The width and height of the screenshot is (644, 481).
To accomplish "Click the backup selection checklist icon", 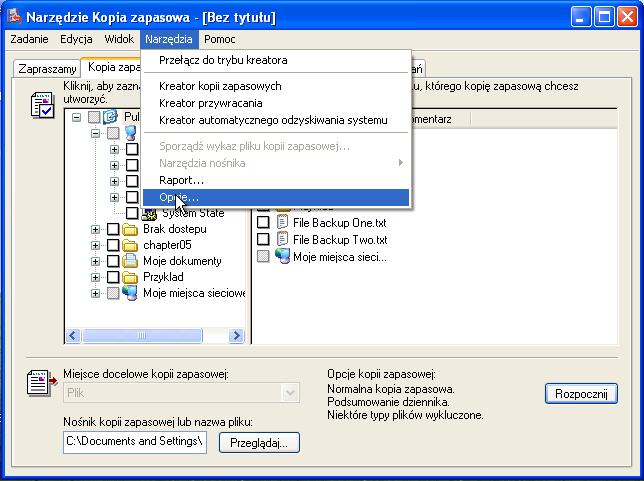I will pyautogui.click(x=42, y=106).
